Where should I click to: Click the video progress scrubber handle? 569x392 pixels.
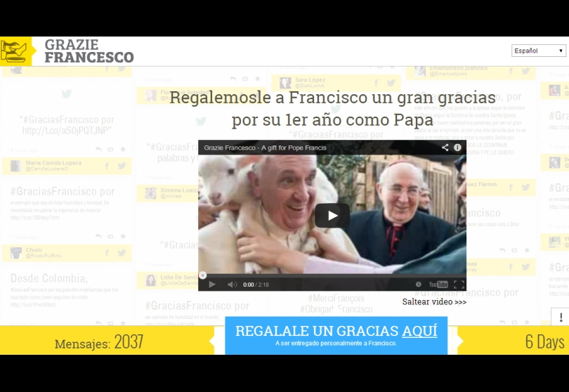click(203, 275)
